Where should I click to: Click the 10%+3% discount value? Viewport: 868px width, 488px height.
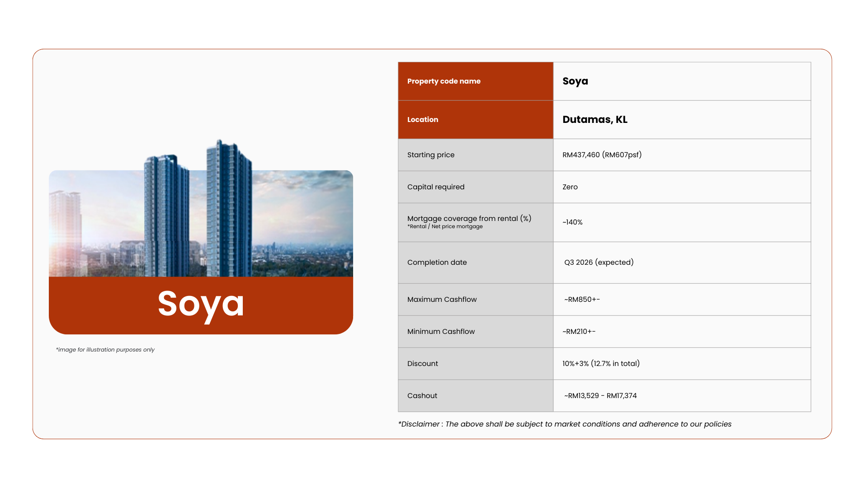pos(601,364)
